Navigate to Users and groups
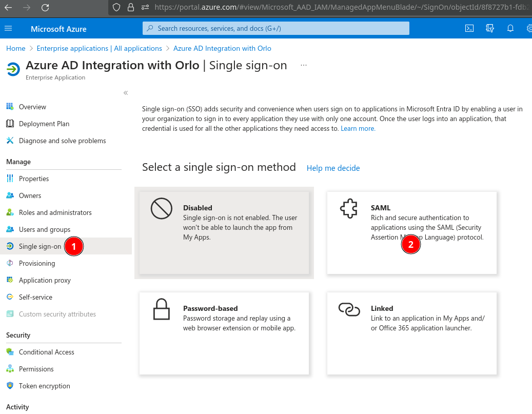The height and width of the screenshot is (414, 532). [x=45, y=229]
